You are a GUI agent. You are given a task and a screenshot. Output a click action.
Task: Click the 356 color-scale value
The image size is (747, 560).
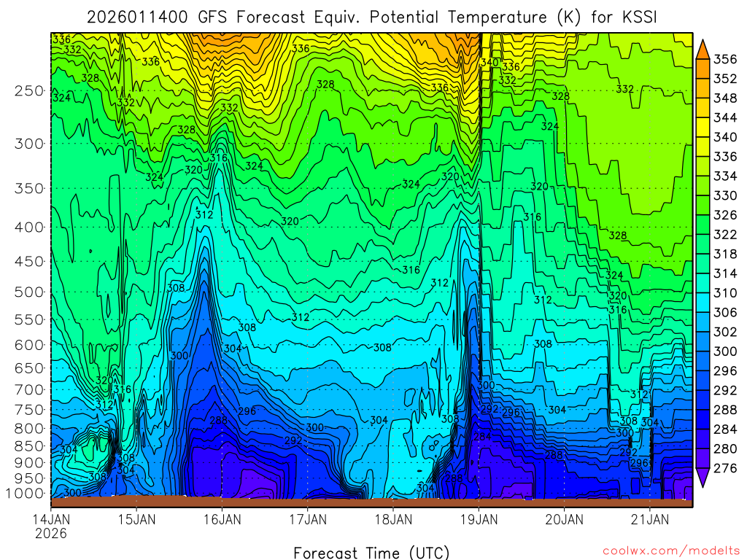click(x=724, y=59)
